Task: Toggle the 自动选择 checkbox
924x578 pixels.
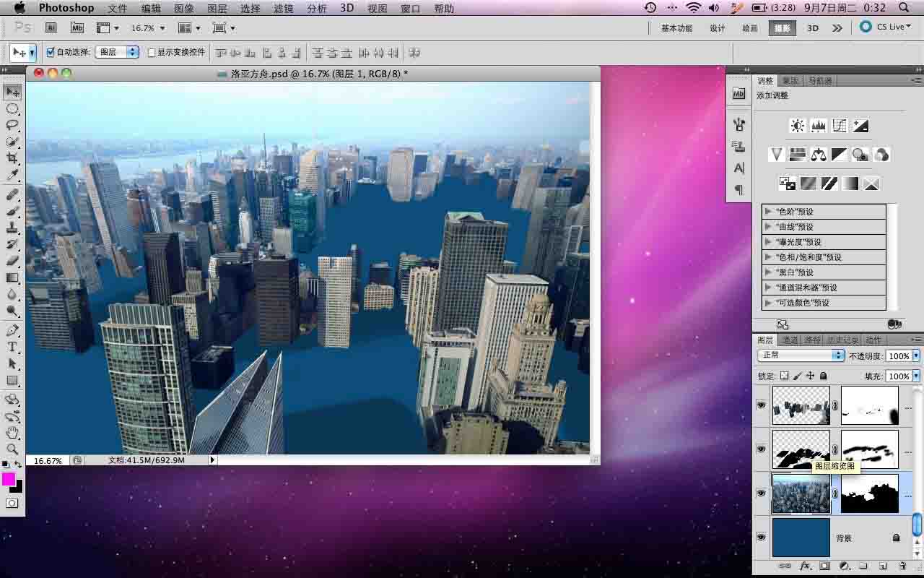Action: [x=51, y=52]
